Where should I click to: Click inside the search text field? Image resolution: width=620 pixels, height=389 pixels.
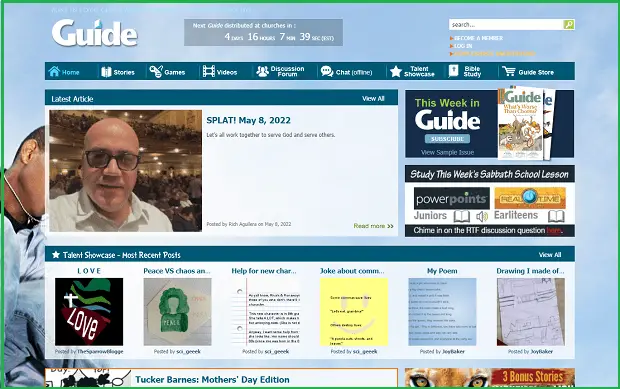point(506,25)
